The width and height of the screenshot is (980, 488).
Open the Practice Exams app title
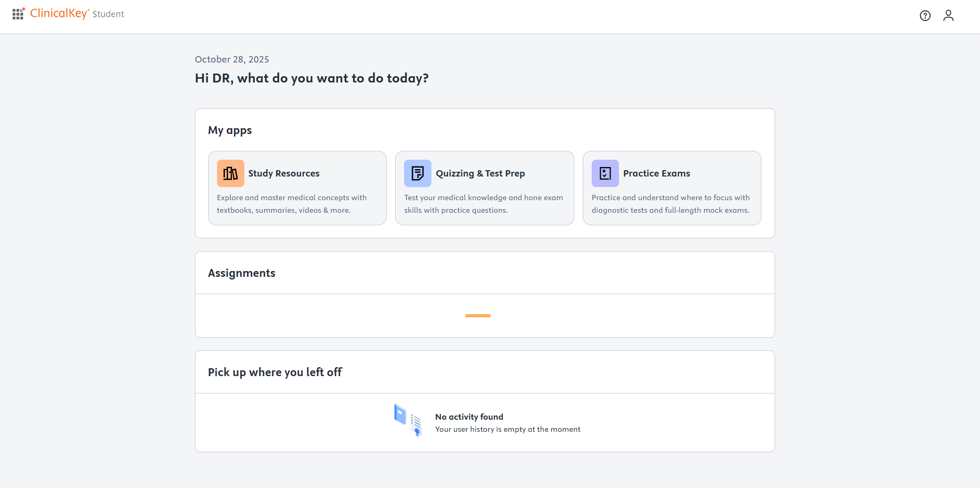(x=656, y=173)
